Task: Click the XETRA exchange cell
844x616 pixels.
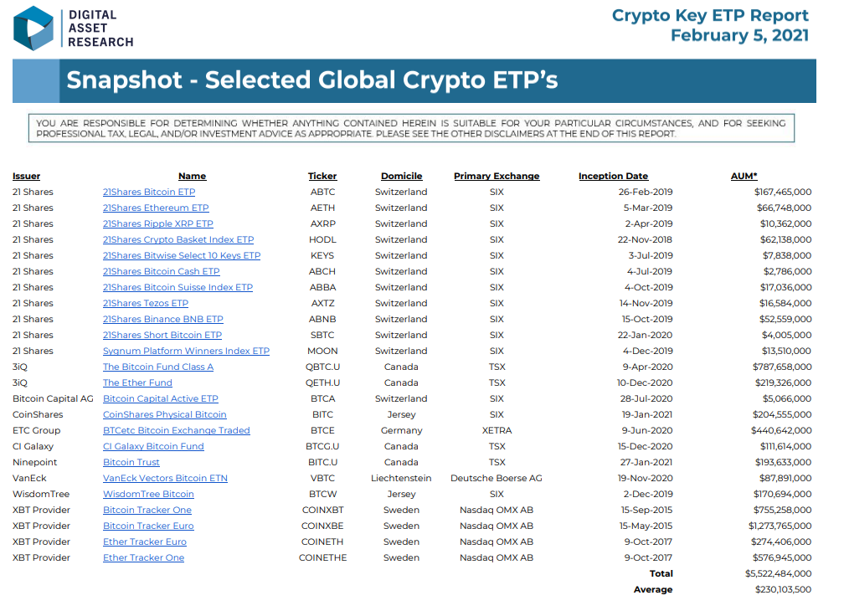Action: 497,430
